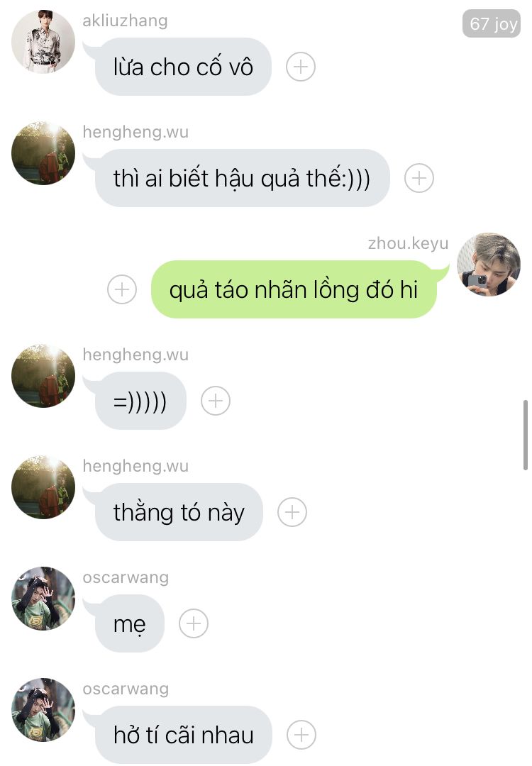532x766 pixels.
Task: View oscarwang's avatar beside "mẹ" message
Action: (43, 599)
